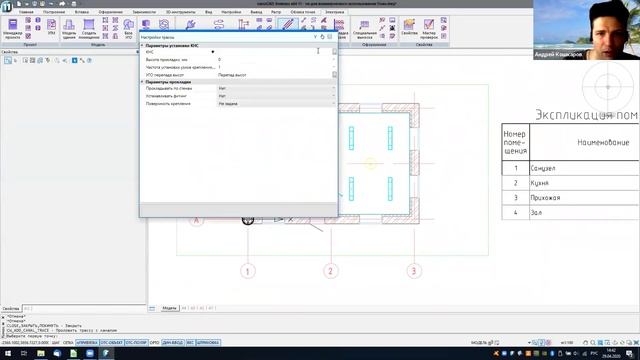
Task: Open the Менеджер проекта ribbon button
Action: pyautogui.click(x=13, y=29)
